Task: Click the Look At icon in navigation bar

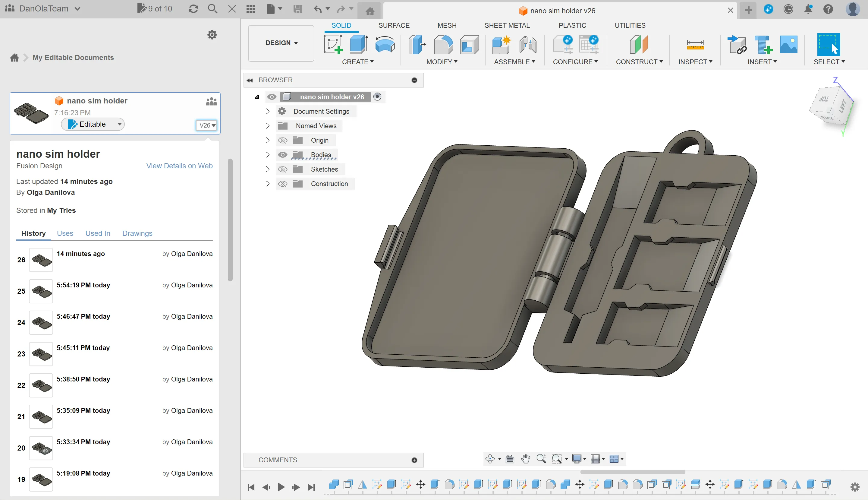Action: [x=510, y=459]
